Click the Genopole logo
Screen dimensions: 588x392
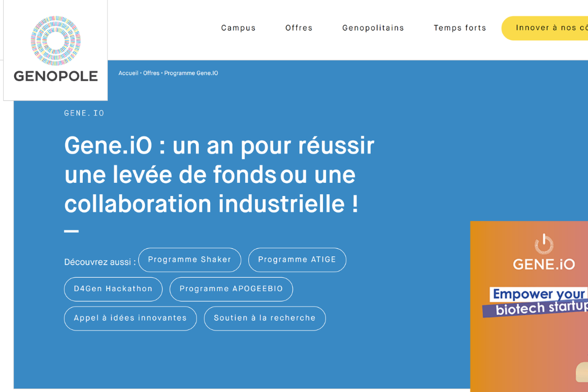tap(56, 49)
